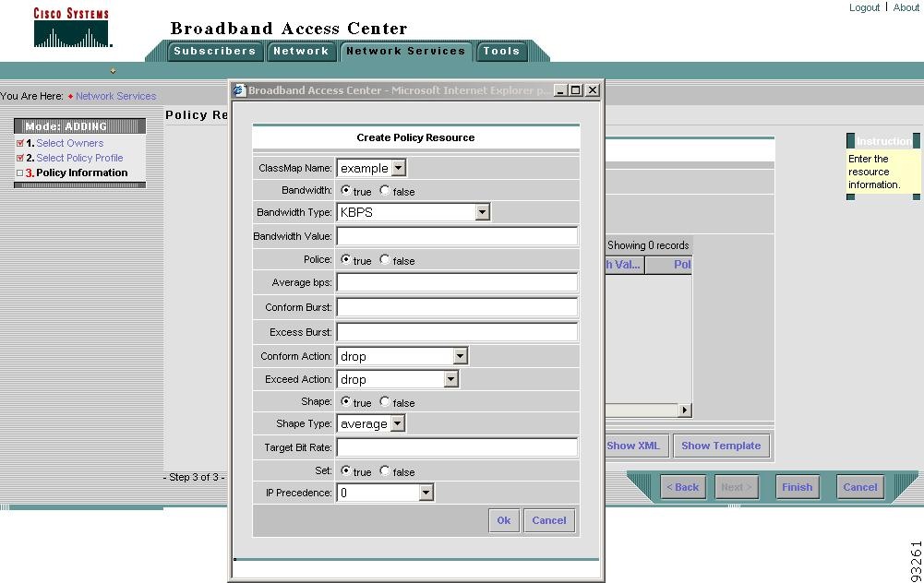Click the wizard Back button
The width and height of the screenshot is (924, 583).
pyautogui.click(x=683, y=487)
